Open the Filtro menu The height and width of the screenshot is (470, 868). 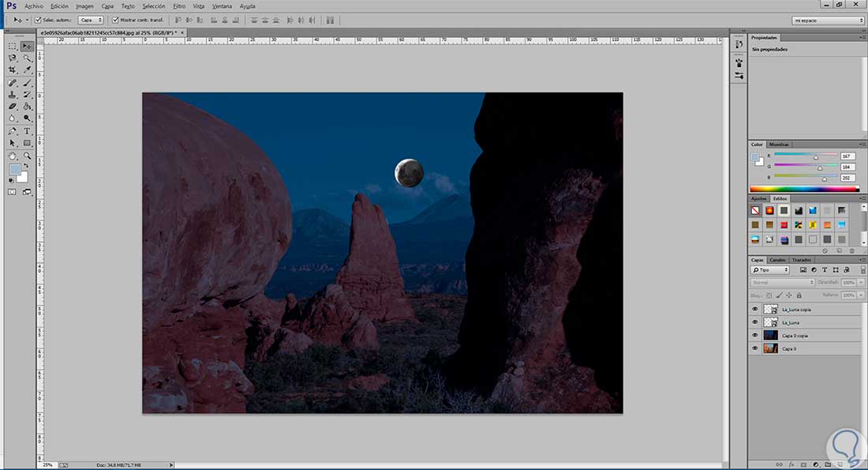179,6
